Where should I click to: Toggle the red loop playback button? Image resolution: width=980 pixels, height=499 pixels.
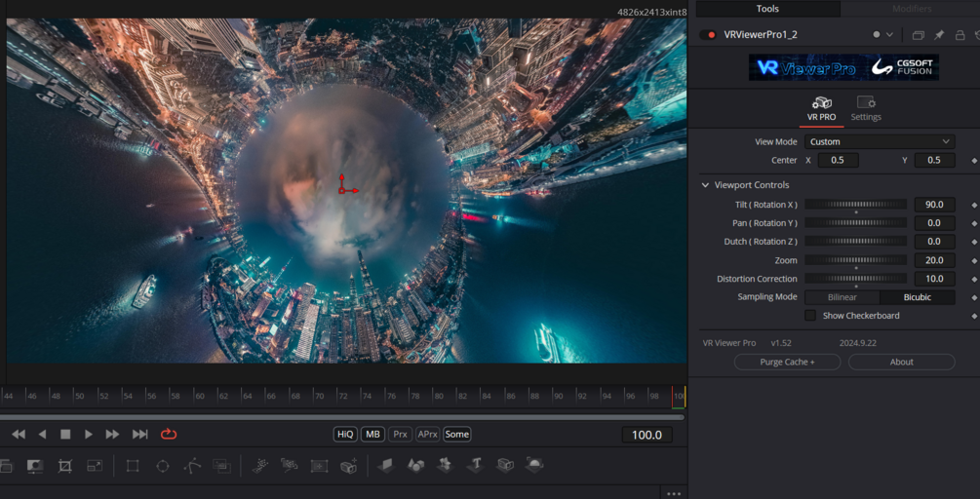[x=169, y=434]
